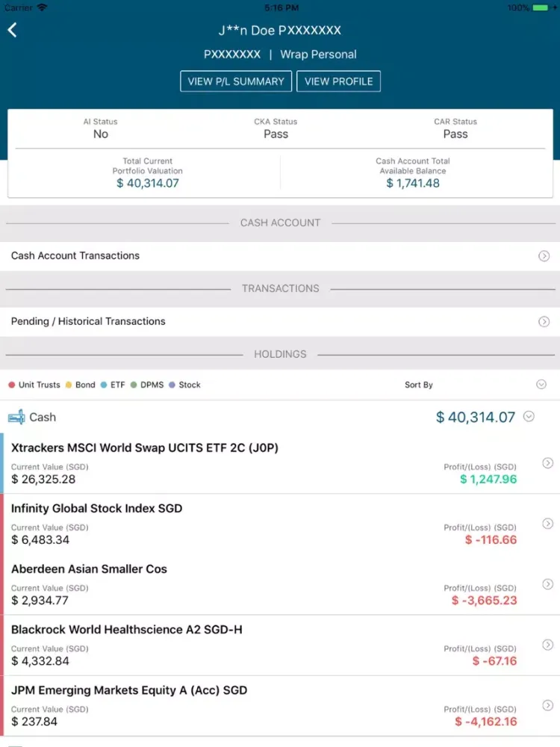560x747 pixels.
Task: Click the AI Status value No
Action: 101,134
